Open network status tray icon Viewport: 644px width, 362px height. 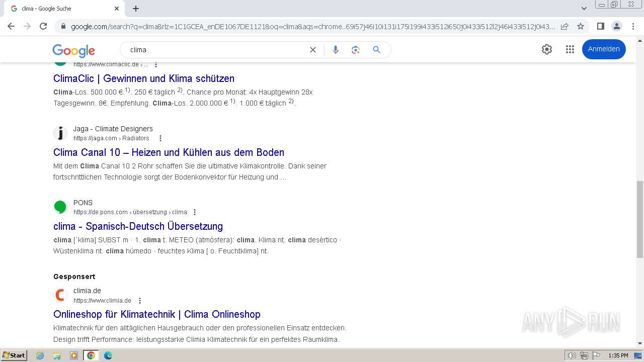coord(584,355)
